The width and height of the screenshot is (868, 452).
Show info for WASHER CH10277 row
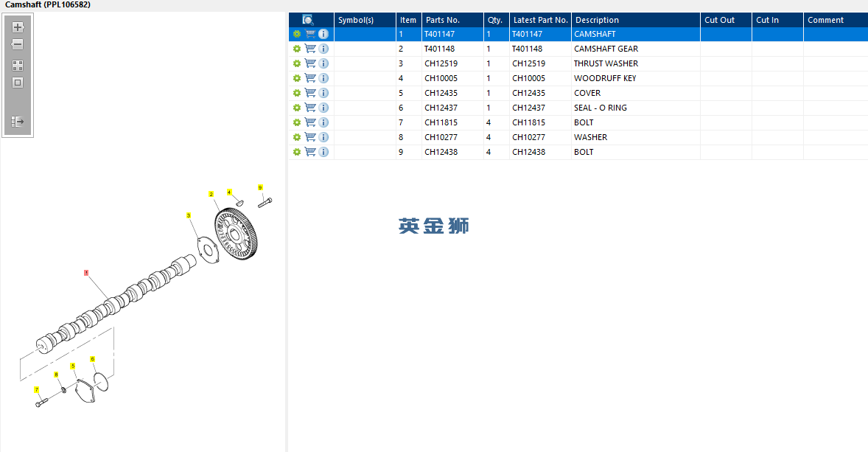(323, 137)
